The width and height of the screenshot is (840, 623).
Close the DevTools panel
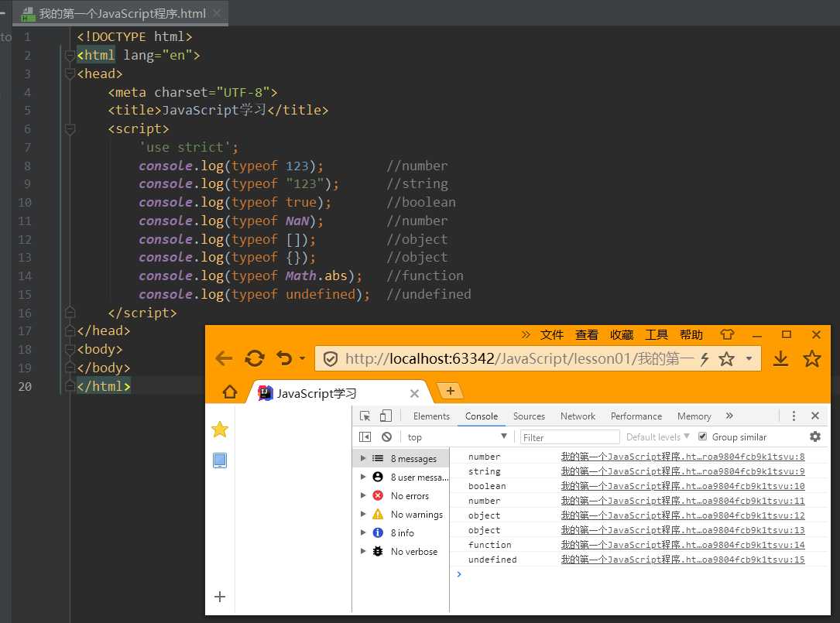814,416
